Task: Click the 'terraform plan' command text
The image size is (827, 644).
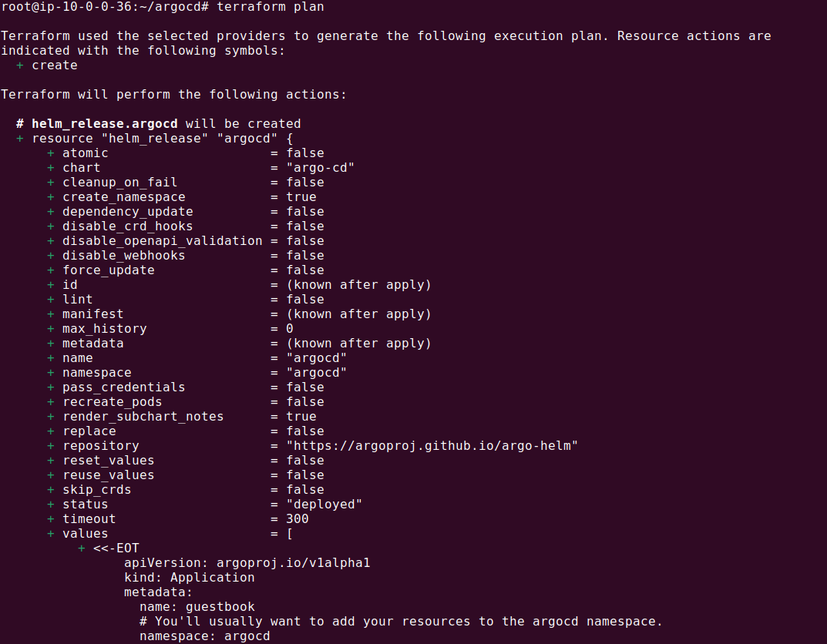Action: click(271, 7)
